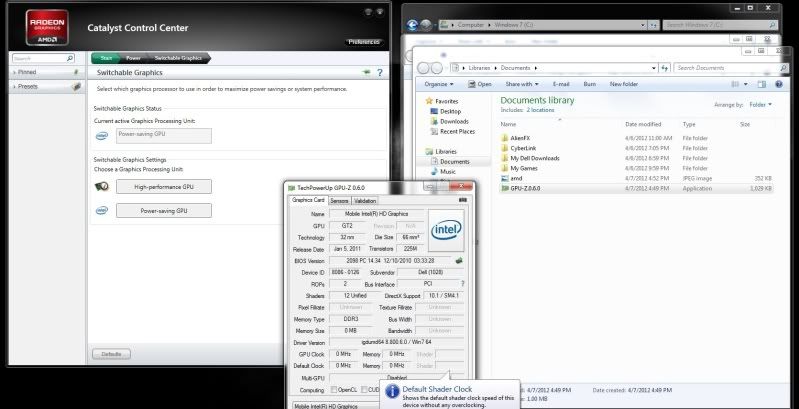
Task: Click the Intel logo in GPU-Z window
Action: click(x=446, y=230)
